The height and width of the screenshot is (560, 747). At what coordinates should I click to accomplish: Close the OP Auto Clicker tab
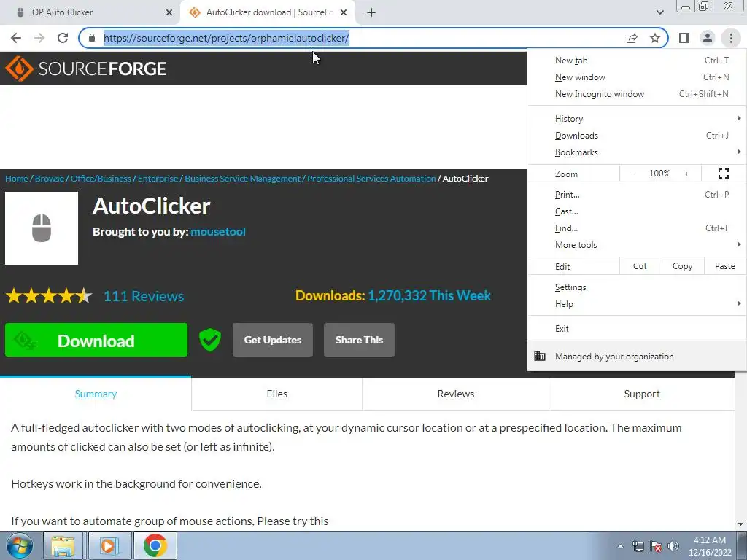point(169,12)
